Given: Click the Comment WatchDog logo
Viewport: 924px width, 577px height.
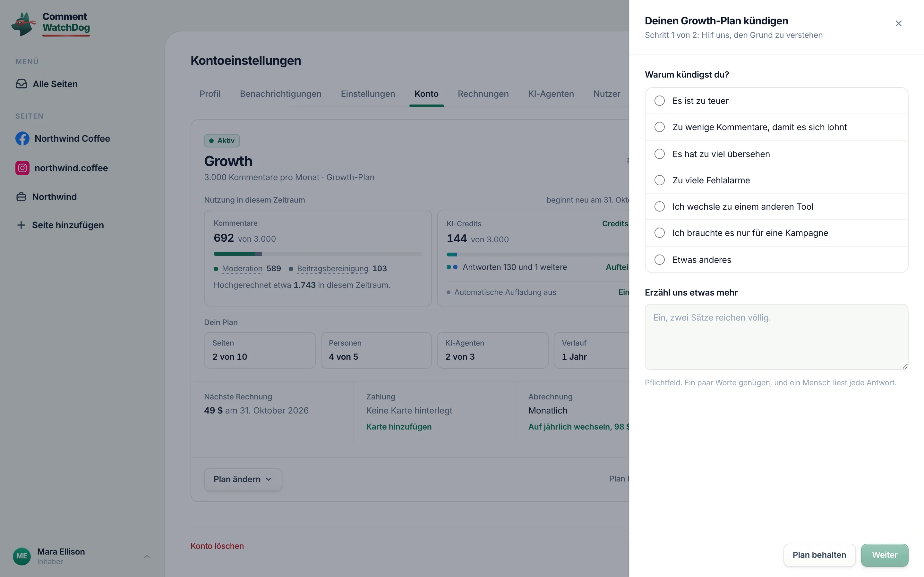Looking at the screenshot, I should click(51, 24).
